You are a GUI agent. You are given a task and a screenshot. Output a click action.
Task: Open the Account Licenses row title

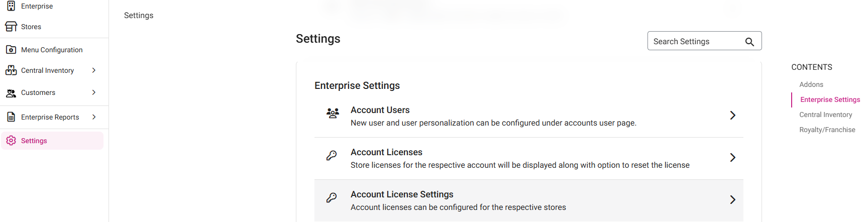pos(386,152)
